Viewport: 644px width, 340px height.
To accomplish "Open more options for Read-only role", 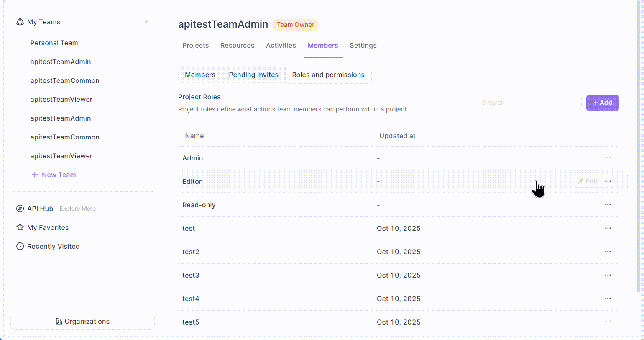I will coord(608,205).
